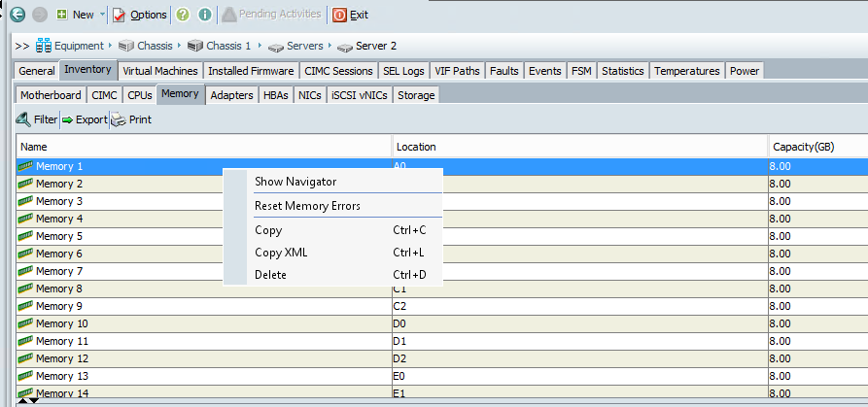Open the Adapters inventory tab
Screen dimensions: 868x407
pos(231,94)
